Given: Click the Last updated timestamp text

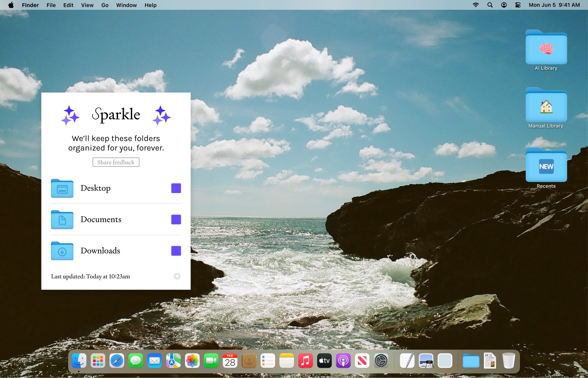Looking at the screenshot, I should pyautogui.click(x=90, y=276).
